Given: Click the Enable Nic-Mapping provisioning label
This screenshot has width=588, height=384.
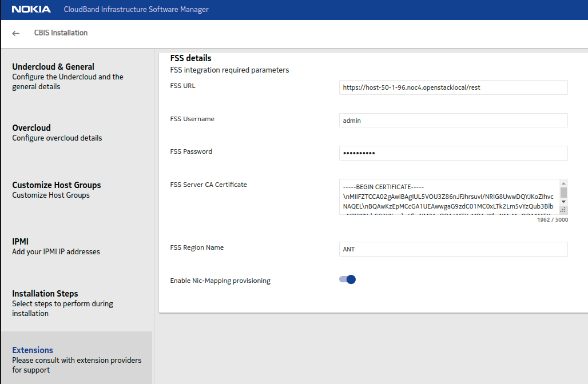Looking at the screenshot, I should point(220,281).
